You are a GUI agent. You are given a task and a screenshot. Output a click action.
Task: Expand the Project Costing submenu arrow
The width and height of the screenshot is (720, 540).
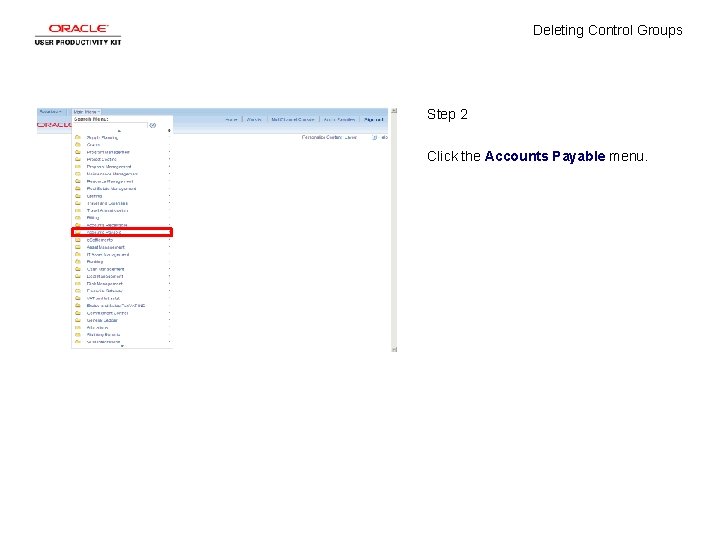click(169, 159)
